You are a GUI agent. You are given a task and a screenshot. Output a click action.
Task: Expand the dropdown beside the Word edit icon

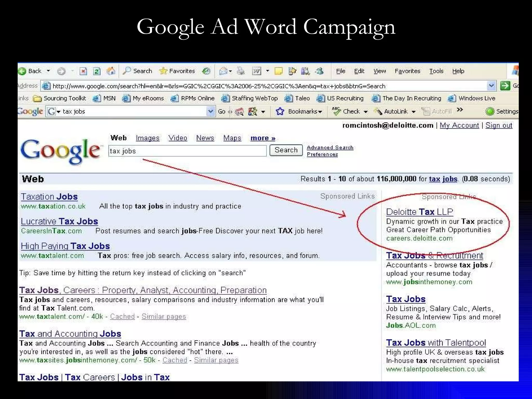click(x=268, y=71)
